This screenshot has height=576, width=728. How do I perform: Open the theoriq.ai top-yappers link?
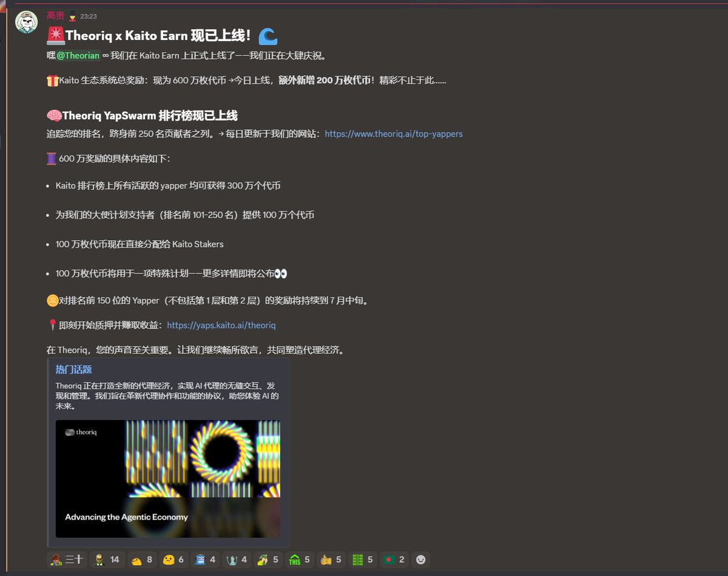[394, 134]
